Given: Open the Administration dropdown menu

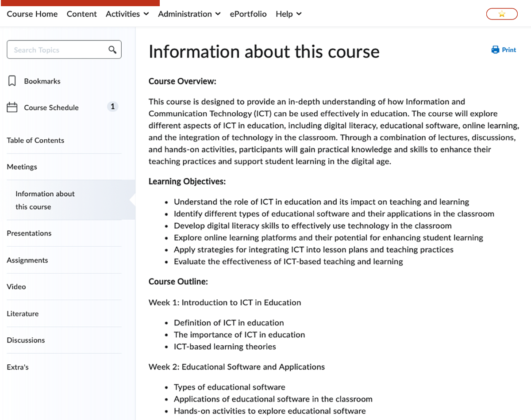Looking at the screenshot, I should (x=189, y=14).
